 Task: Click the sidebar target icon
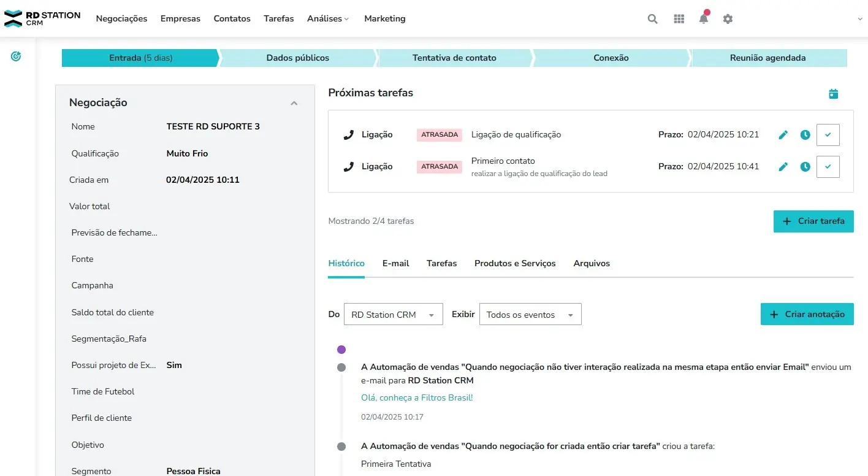tap(17, 56)
